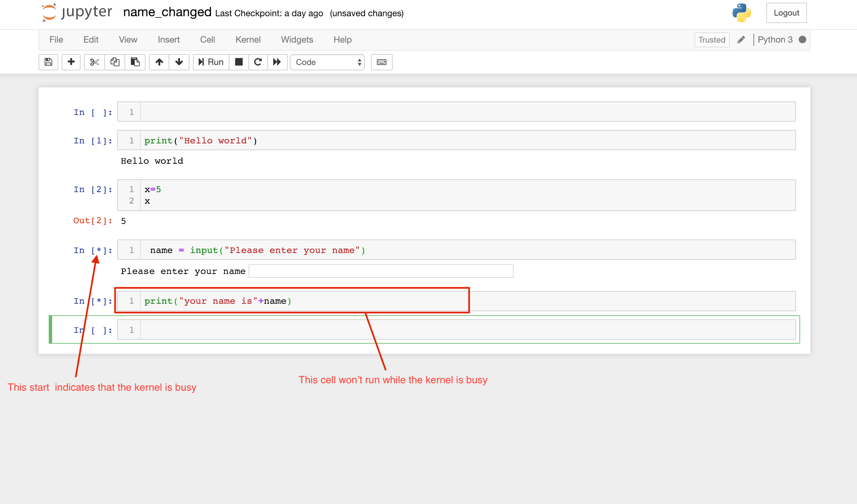Interrupt the busy kernel
Viewport: 857px width, 504px height.
click(x=239, y=62)
